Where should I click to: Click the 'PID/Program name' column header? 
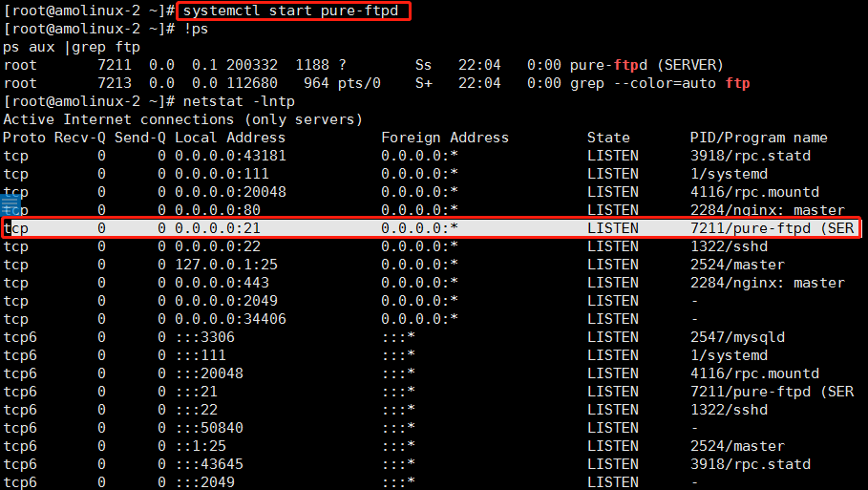pos(759,138)
